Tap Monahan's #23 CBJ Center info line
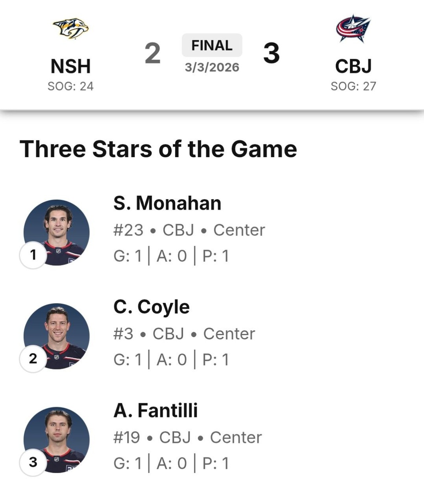Screen dimensions: 424x504 (189, 230)
